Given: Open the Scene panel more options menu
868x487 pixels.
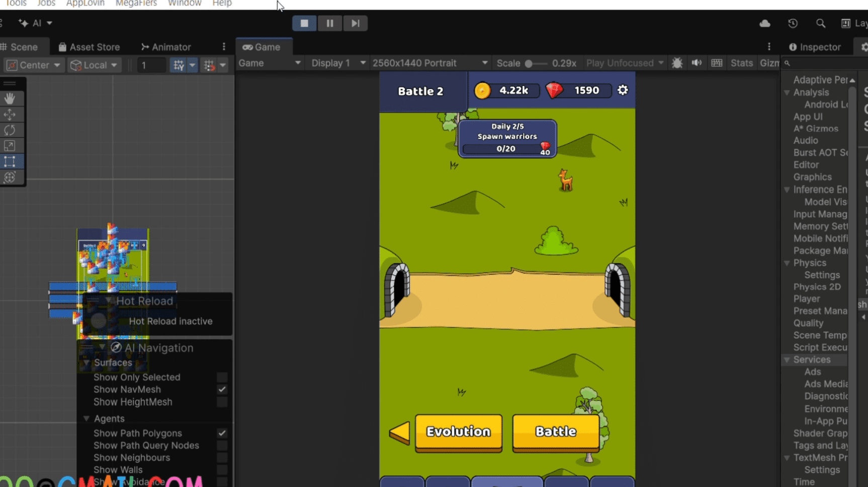Looking at the screenshot, I should (224, 47).
